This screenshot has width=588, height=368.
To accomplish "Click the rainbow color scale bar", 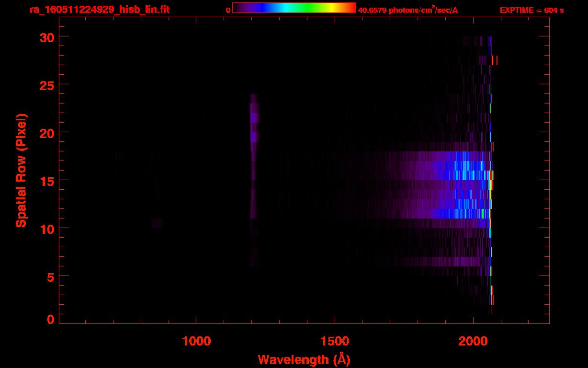I will (294, 8).
